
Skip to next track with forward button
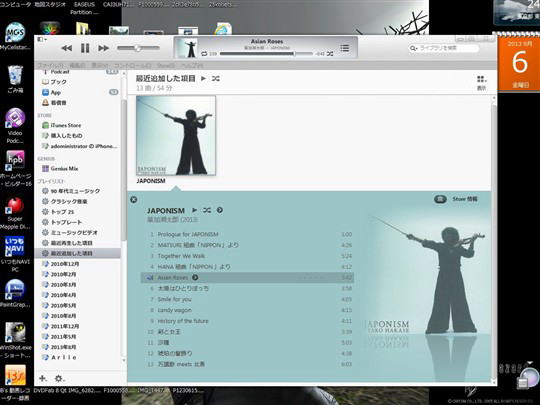pos(103,48)
